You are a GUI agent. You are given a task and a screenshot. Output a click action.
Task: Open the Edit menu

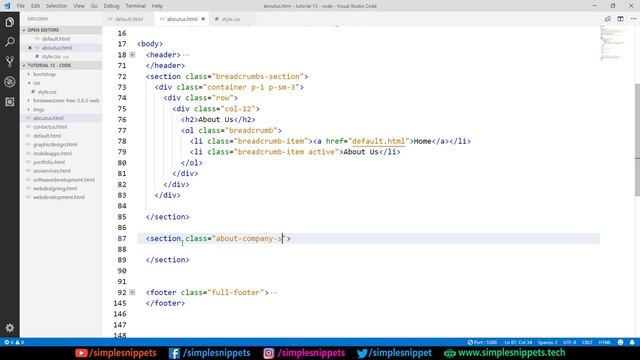[x=36, y=6]
